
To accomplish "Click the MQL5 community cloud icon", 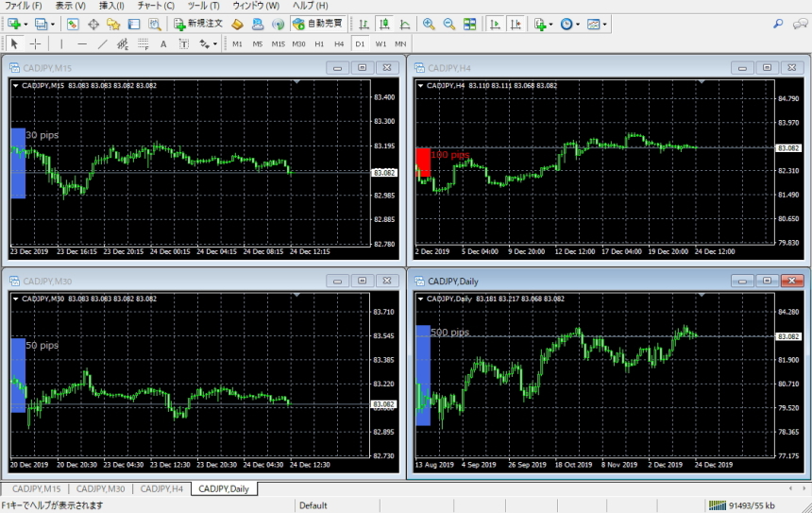I will point(258,24).
